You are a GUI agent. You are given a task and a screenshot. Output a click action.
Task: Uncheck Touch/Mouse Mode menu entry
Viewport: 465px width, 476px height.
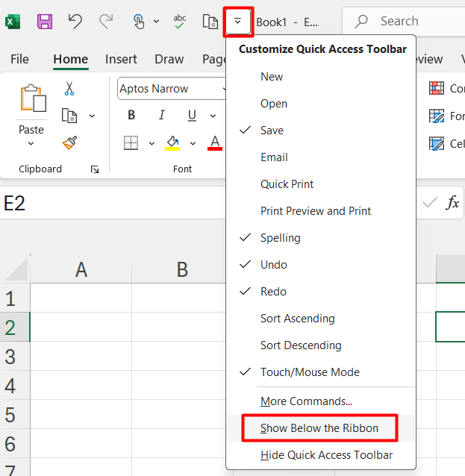pyautogui.click(x=321, y=372)
